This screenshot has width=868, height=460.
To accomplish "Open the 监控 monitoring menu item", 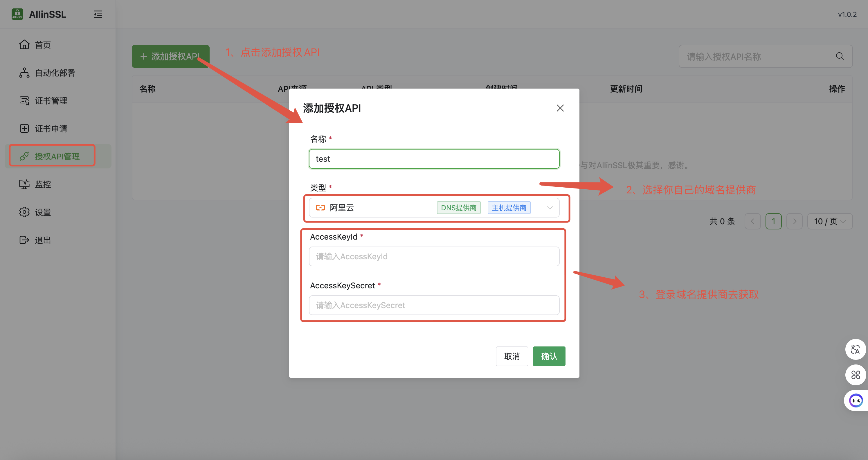I will click(x=43, y=184).
